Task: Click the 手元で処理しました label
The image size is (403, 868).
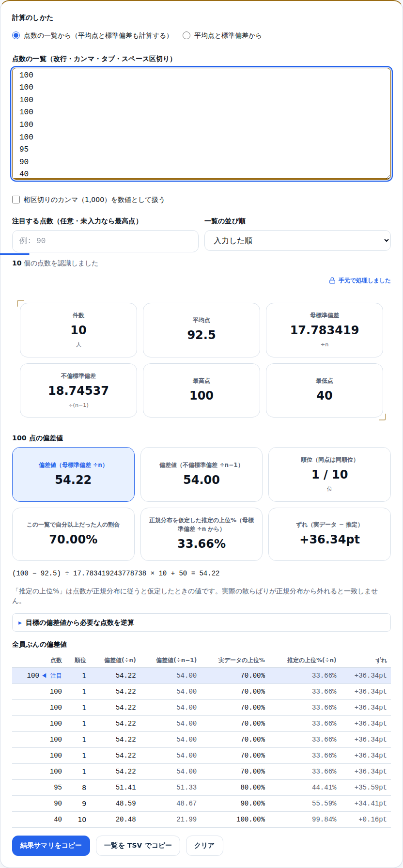Action: [364, 280]
